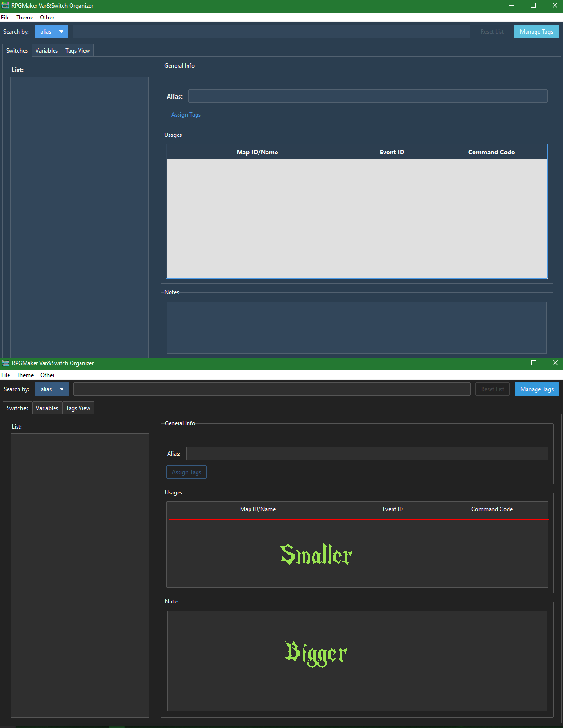Image resolution: width=563 pixels, height=728 pixels.
Task: Expand the alias dropdown in upper blue window
Action: pos(51,32)
